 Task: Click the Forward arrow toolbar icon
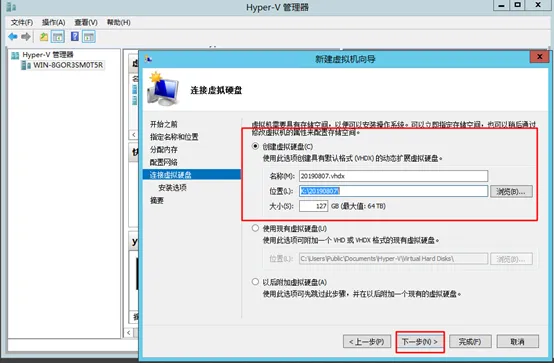point(26,36)
